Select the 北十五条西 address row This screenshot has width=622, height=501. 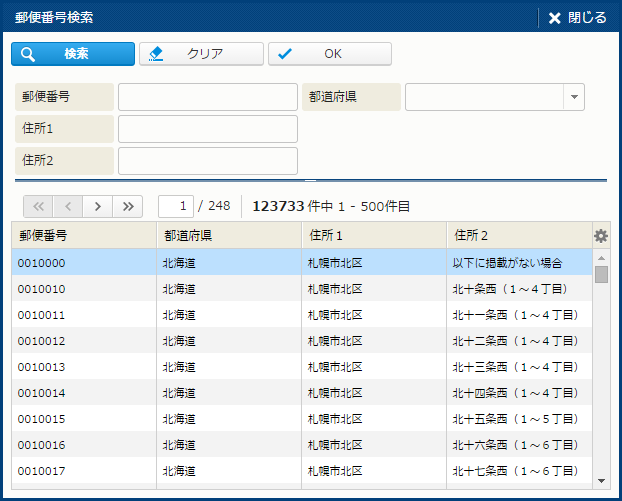point(300,419)
